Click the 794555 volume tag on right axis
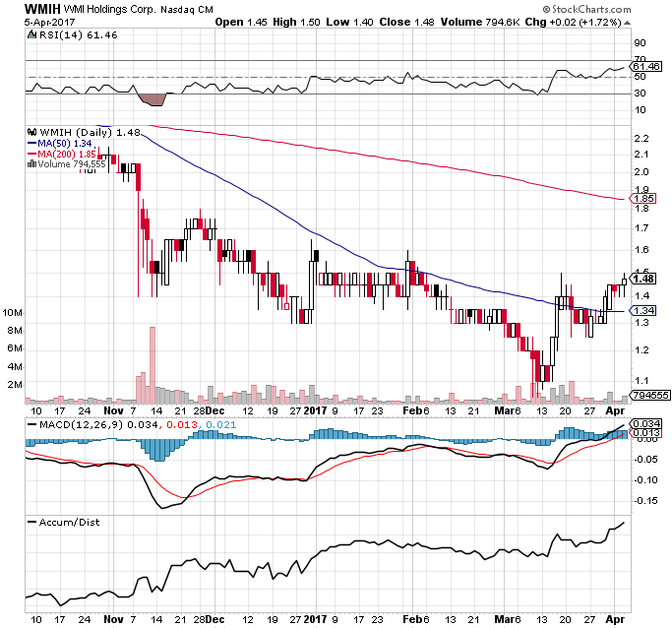The image size is (672, 628). [x=650, y=395]
